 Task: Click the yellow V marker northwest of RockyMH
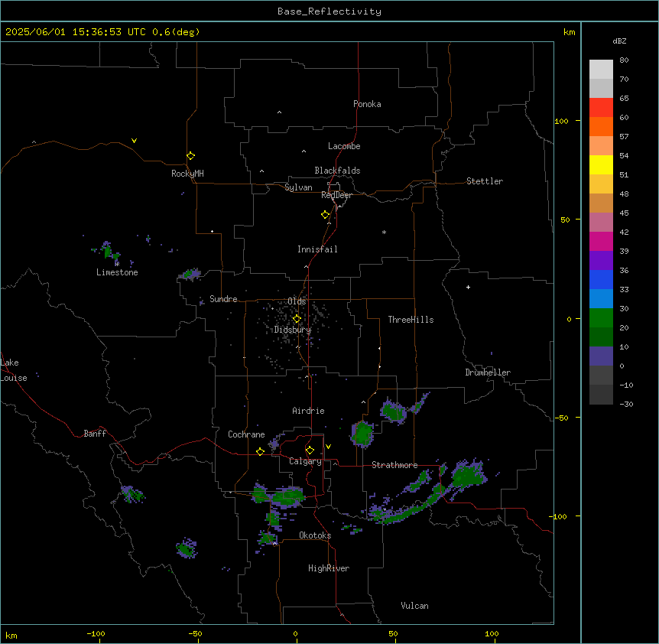(x=134, y=141)
